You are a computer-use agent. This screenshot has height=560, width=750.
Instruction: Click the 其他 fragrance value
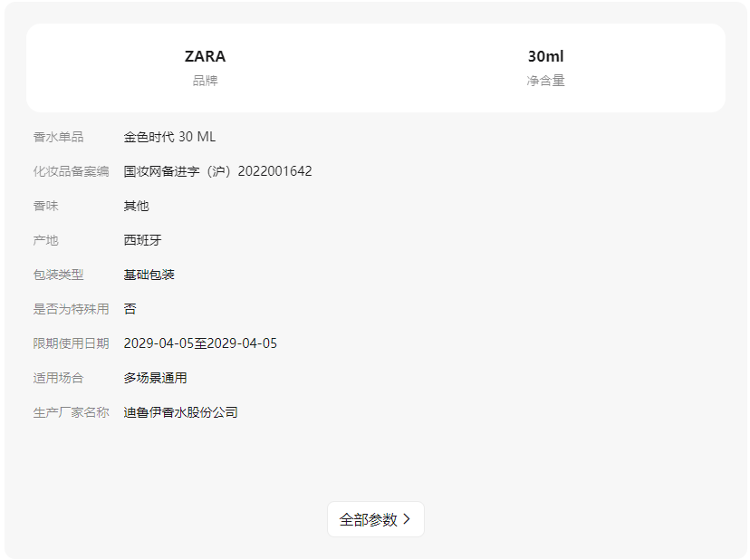136,206
